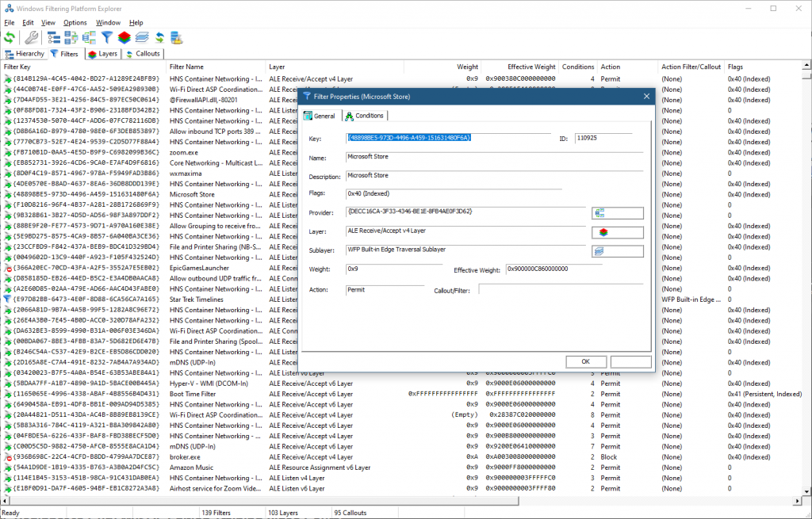The image size is (812, 519).
Task: Click the blue funnel Filters toolbar icon
Action: (x=106, y=37)
